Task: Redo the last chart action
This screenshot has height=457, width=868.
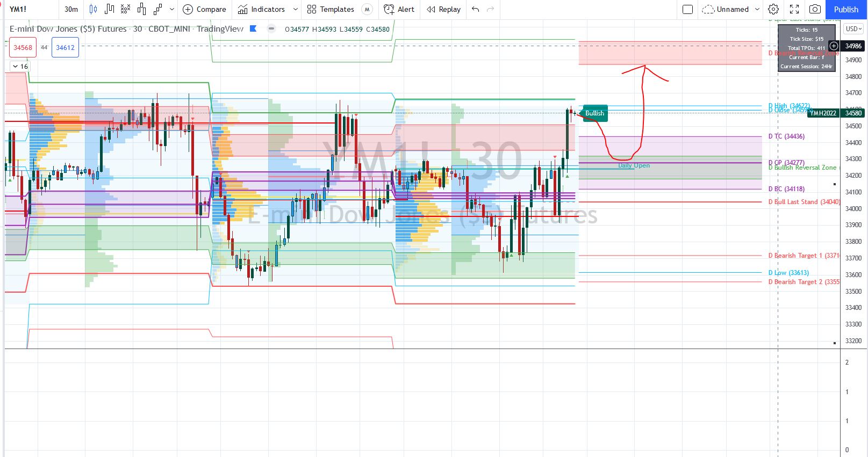Action: [x=490, y=9]
